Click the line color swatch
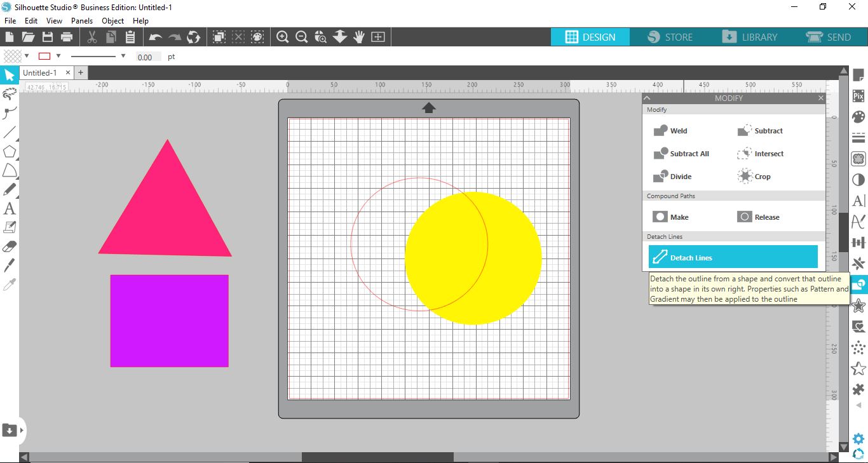868x463 pixels. point(44,56)
